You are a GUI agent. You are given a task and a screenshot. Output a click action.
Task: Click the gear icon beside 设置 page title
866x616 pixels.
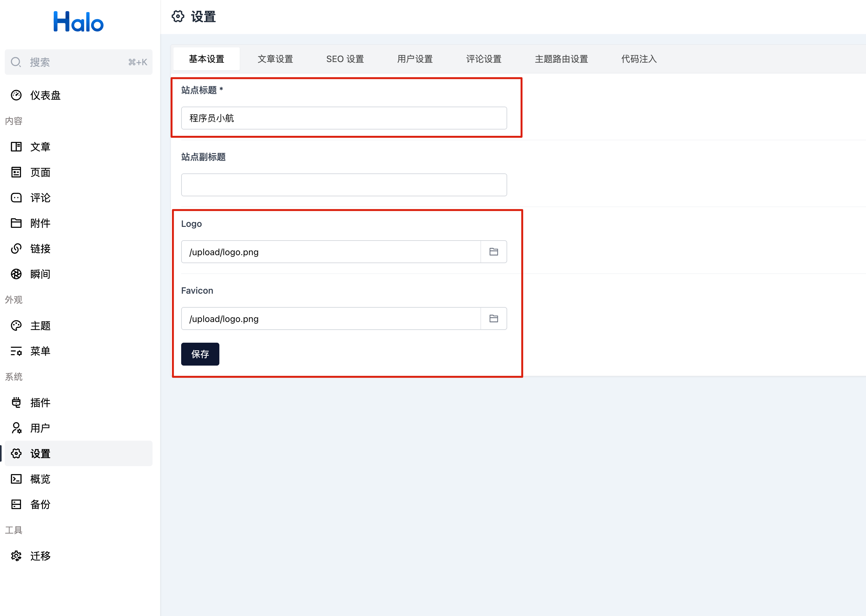coord(178,16)
